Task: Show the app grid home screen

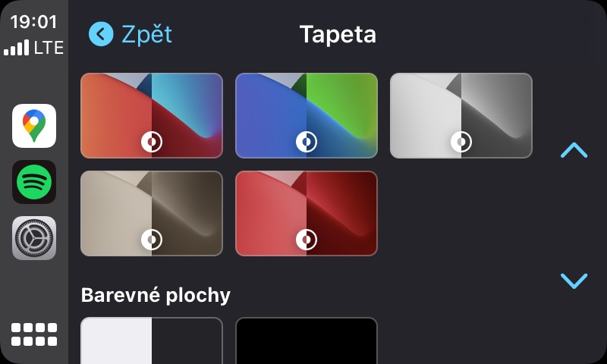Action: pyautogui.click(x=34, y=334)
